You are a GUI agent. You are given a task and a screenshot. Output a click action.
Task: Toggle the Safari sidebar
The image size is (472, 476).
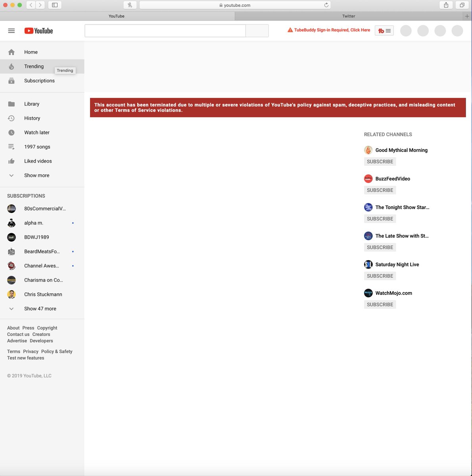pos(55,5)
